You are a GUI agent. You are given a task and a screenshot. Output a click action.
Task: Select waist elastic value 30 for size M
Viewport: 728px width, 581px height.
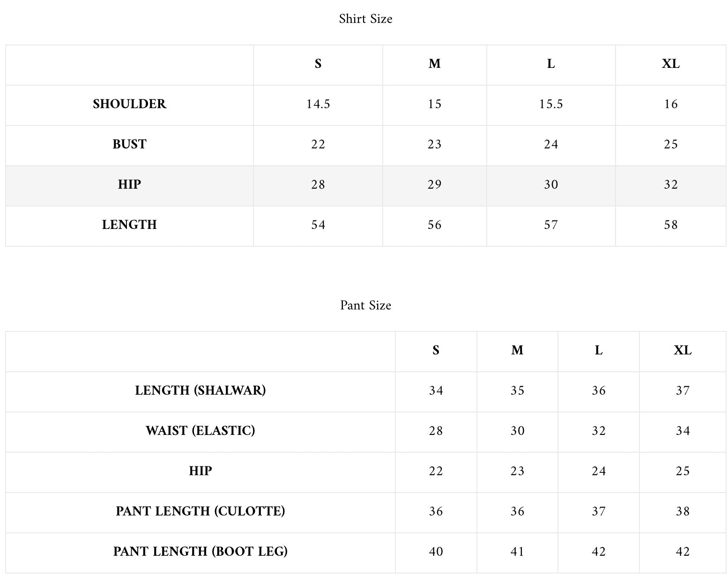coord(517,431)
